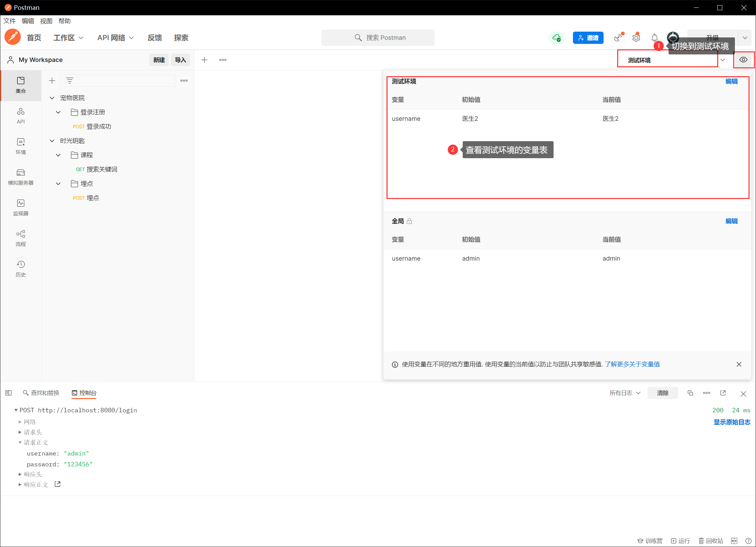This screenshot has width=756, height=547.
Task: Switch to the 查找和替换 tab
Action: point(41,393)
